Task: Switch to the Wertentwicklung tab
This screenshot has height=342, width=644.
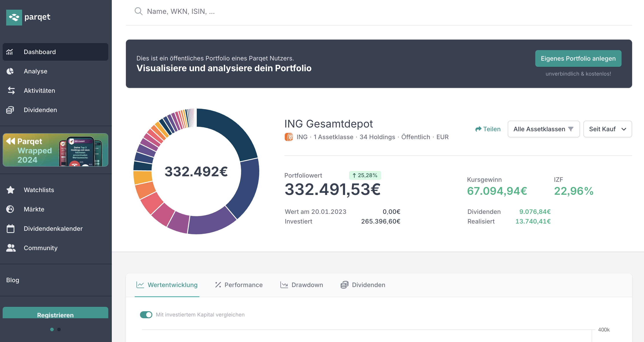Action: [x=167, y=285]
